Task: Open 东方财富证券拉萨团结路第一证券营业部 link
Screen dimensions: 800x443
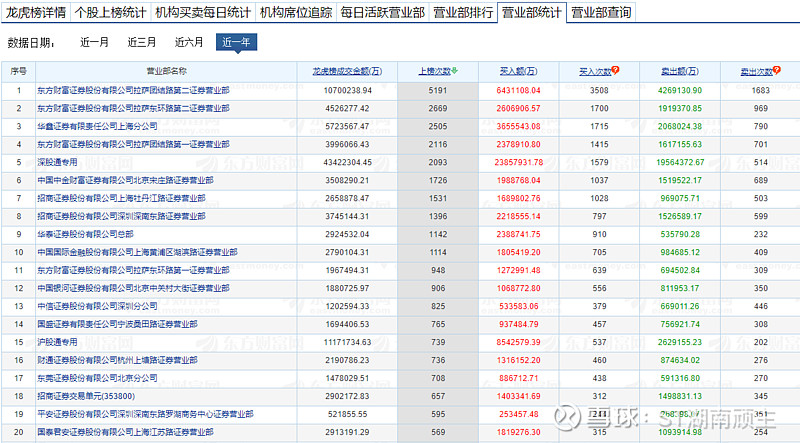Action: pyautogui.click(x=133, y=144)
